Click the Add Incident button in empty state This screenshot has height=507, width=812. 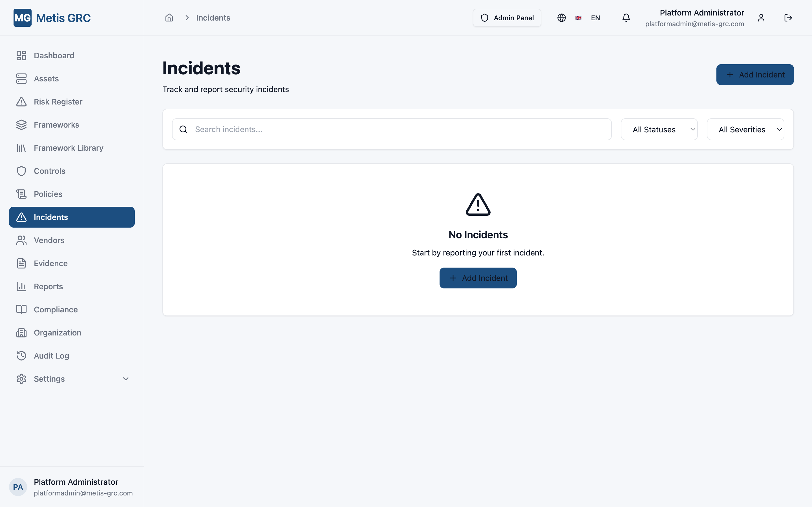tap(478, 278)
